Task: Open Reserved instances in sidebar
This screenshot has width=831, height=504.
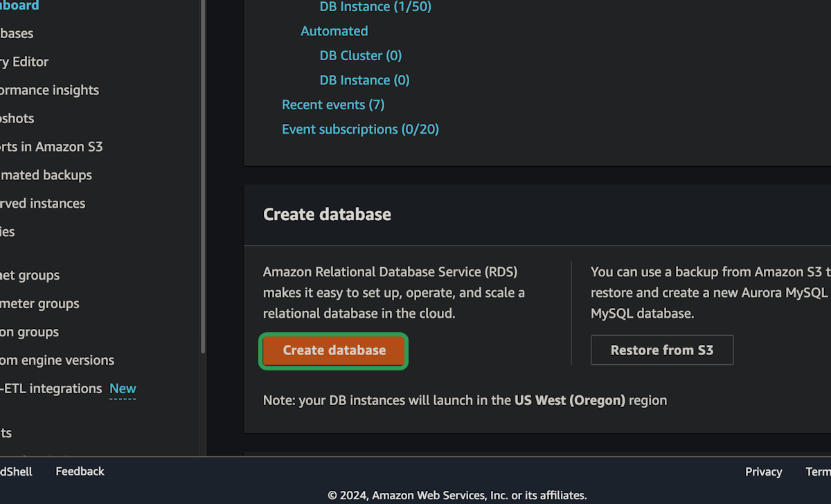Action: pos(43,204)
